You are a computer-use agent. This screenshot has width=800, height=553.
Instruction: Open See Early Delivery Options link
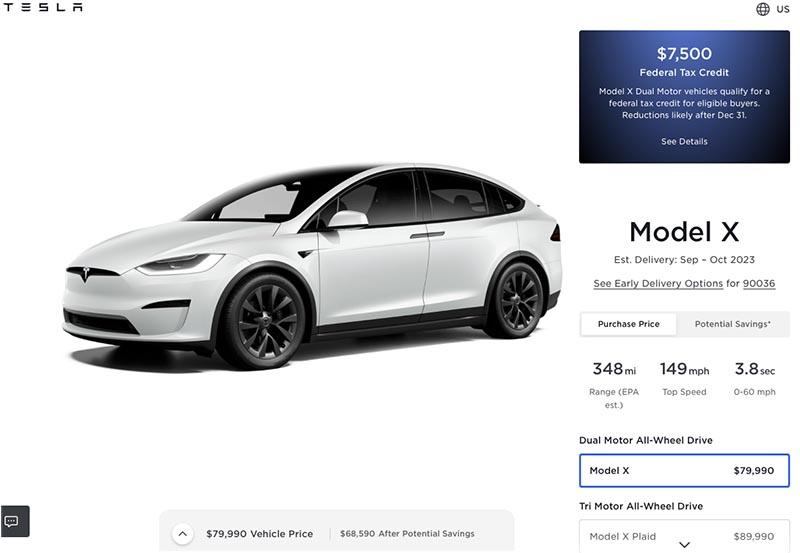click(658, 284)
